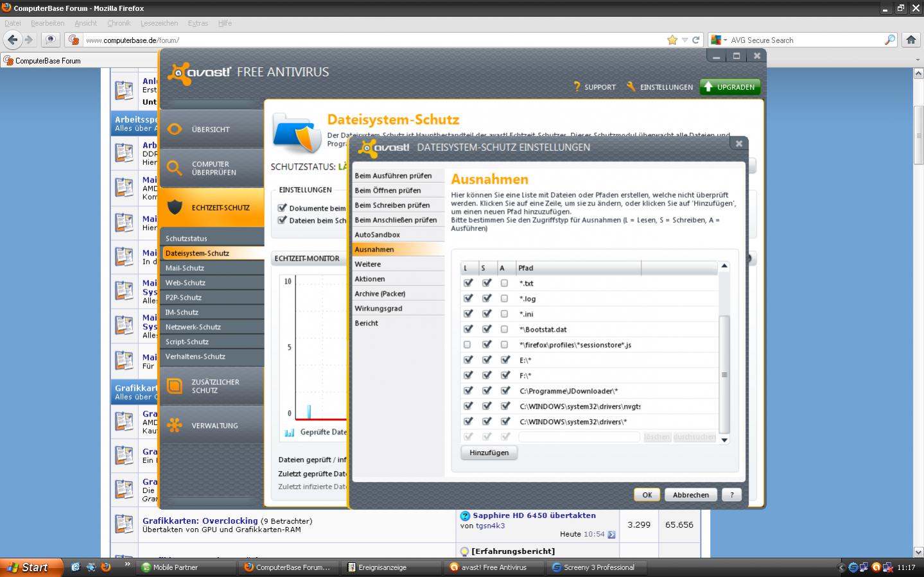
Task: Check the A checkbox for *.ini
Action: (505, 314)
